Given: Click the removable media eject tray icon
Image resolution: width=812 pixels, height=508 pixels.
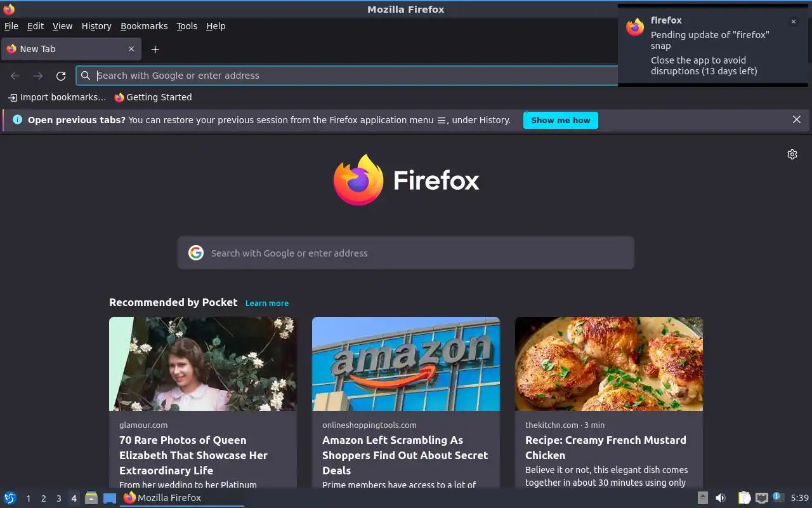Looking at the screenshot, I should tap(702, 498).
